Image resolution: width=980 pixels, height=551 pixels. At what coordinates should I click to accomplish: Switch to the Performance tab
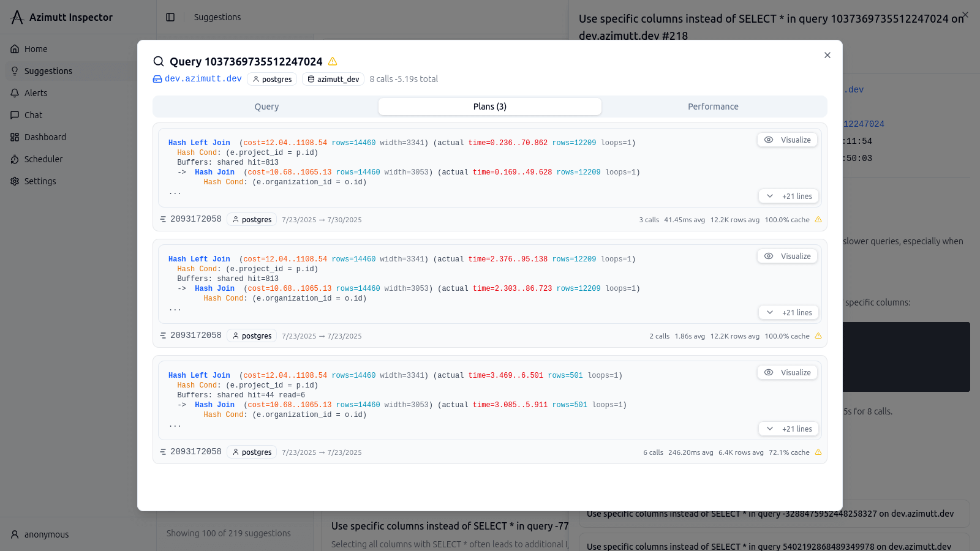pyautogui.click(x=713, y=107)
